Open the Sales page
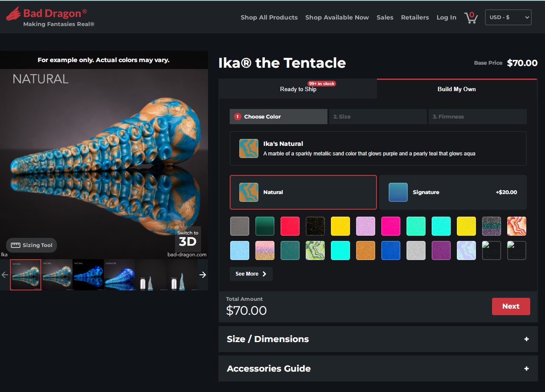Viewport: 545px width, 392px height. point(385,17)
